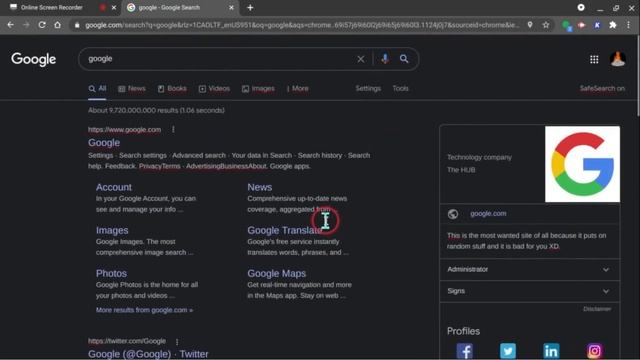Open the LinkedIn profile icon

(551, 351)
